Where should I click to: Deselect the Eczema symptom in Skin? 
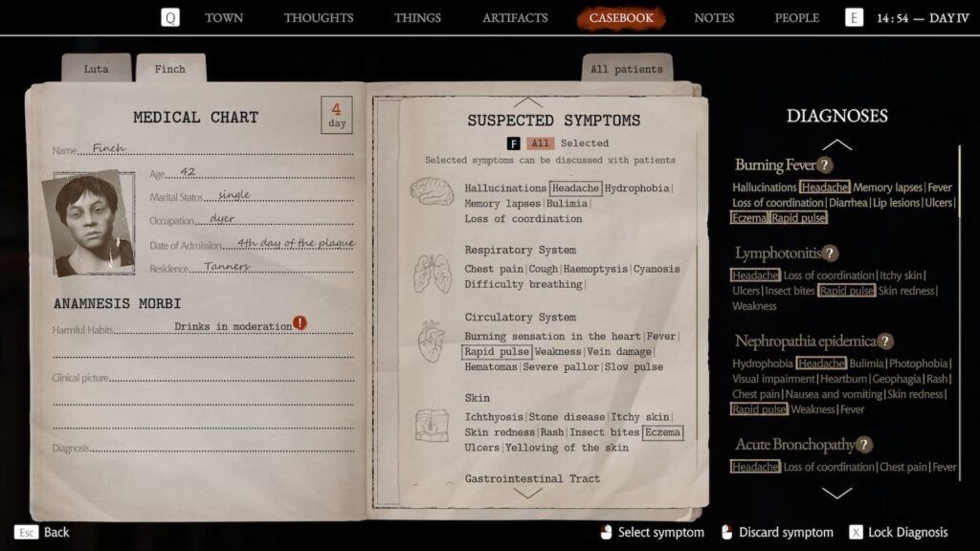pos(662,432)
